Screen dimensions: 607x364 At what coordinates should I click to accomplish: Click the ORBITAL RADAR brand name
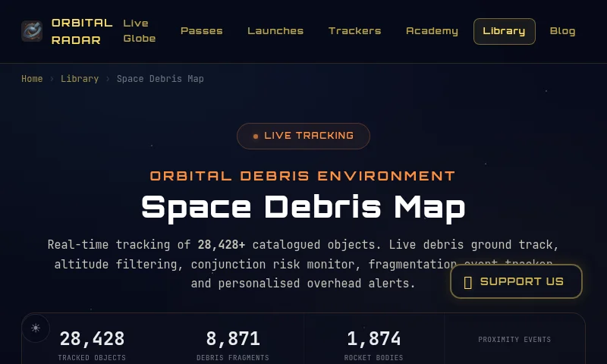(82, 31)
